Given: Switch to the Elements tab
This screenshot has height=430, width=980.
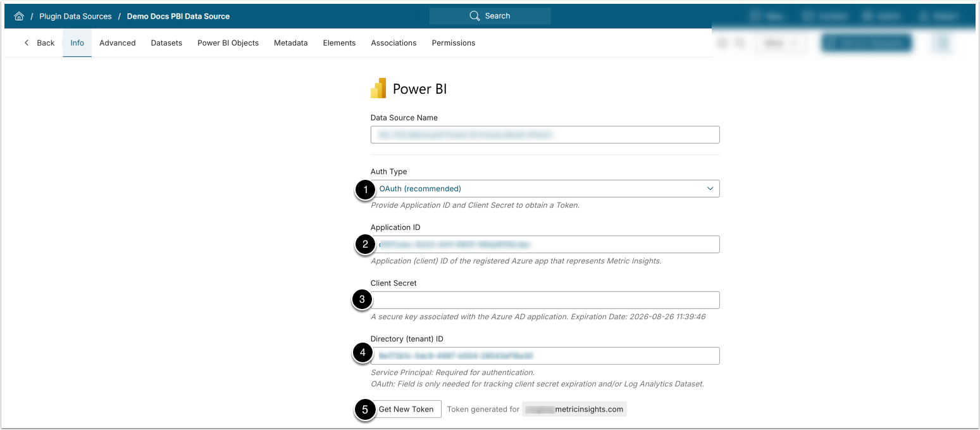Looking at the screenshot, I should [x=339, y=43].
